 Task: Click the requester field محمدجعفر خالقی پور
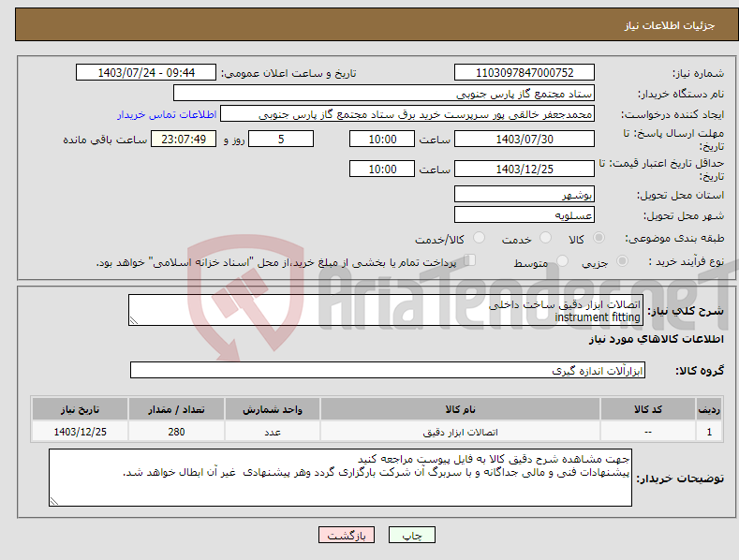407,114
